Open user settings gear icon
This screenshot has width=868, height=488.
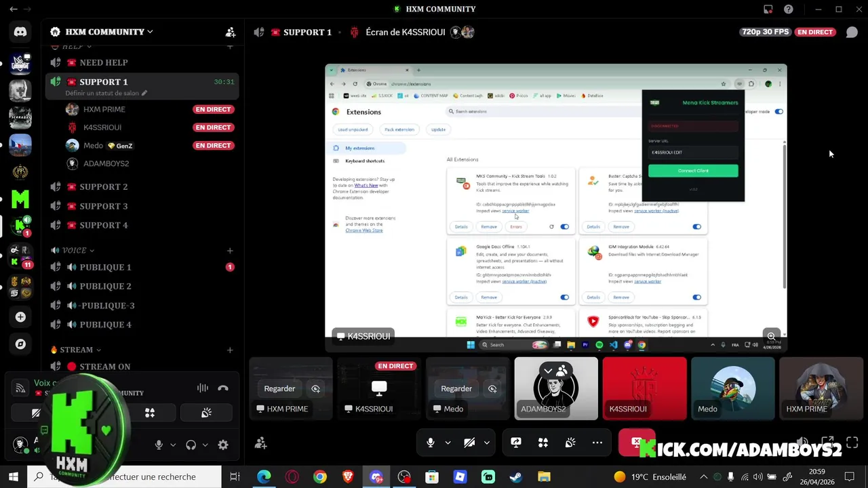pyautogui.click(x=223, y=445)
